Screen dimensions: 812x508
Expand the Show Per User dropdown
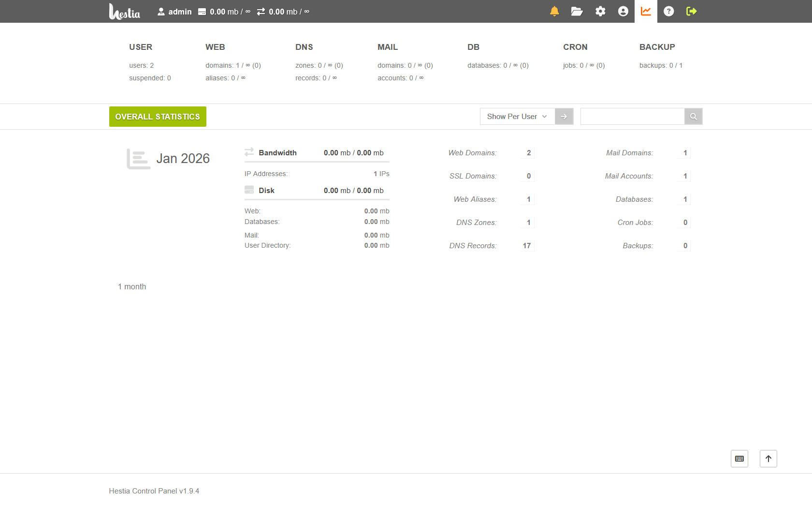(517, 117)
